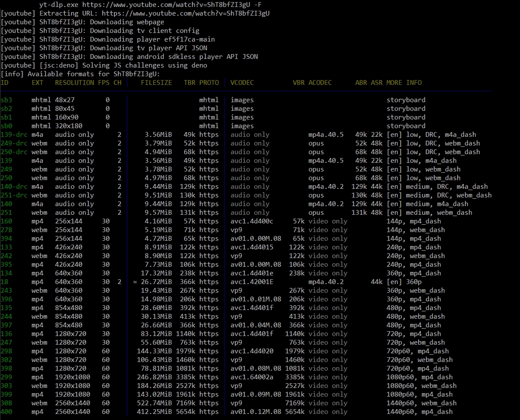Click the FILESIZE column header

tap(156, 83)
